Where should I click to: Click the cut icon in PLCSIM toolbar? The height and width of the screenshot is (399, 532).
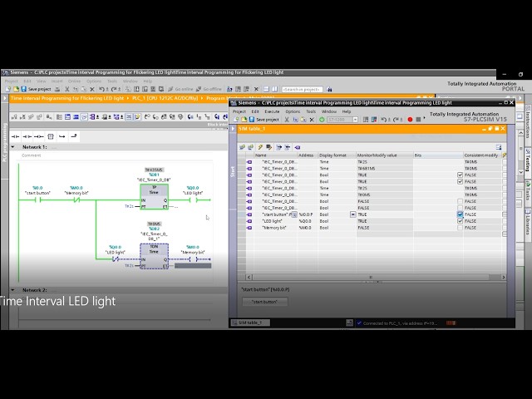(287, 120)
